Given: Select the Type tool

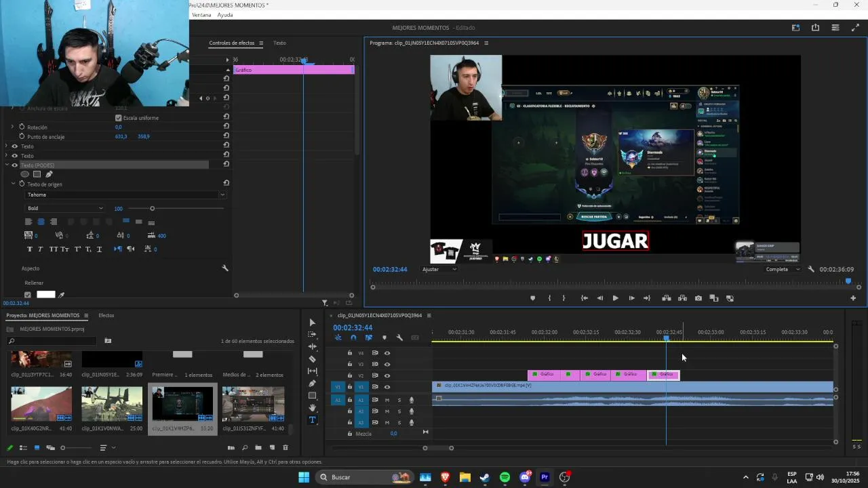Looking at the screenshot, I should click(312, 420).
